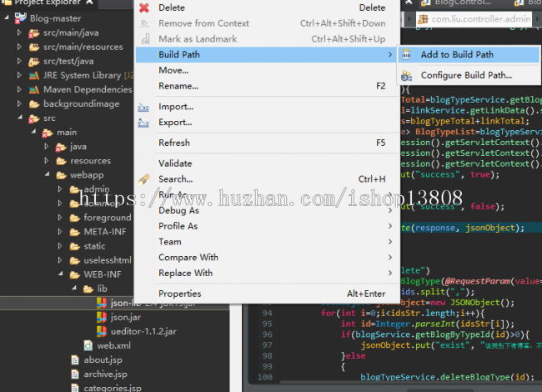Image resolution: width=542 pixels, height=392 pixels.
Task: Click the web.xml file icon
Action: tap(88, 345)
